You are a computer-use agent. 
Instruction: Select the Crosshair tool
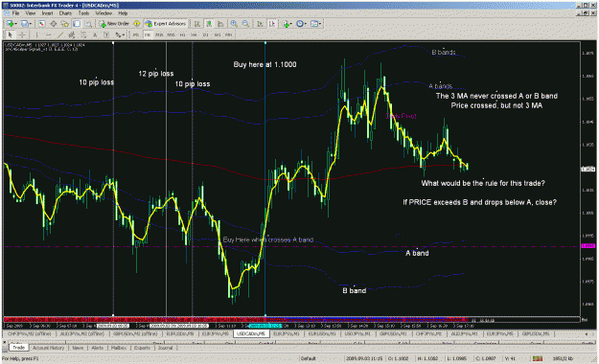[x=22, y=34]
